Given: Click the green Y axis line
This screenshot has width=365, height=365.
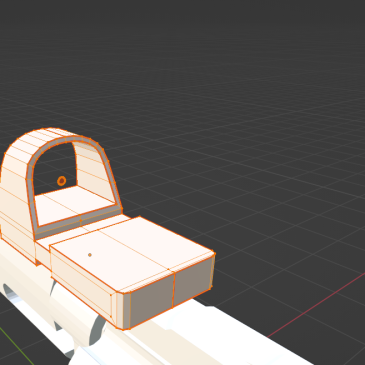Looking at the screenshot, I should 17,347.
